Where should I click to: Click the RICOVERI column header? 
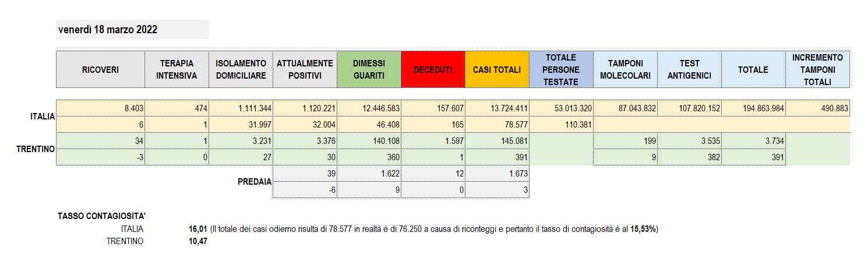tap(100, 70)
